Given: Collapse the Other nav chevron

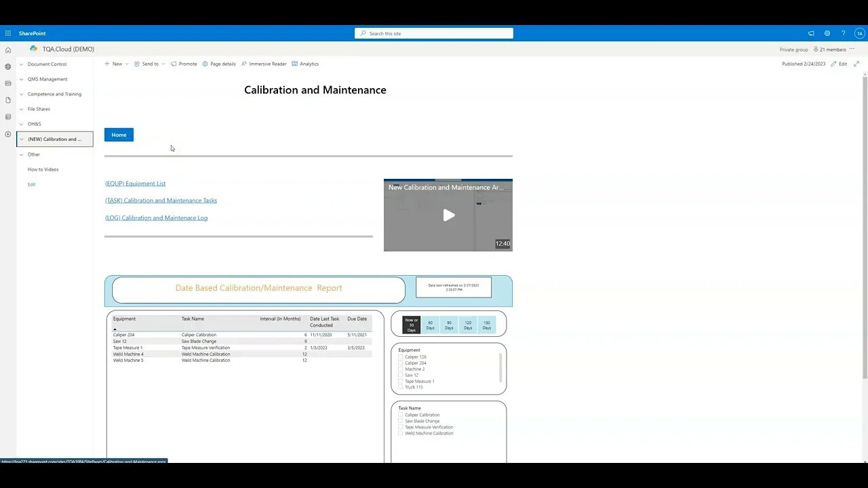Looking at the screenshot, I should (21, 155).
